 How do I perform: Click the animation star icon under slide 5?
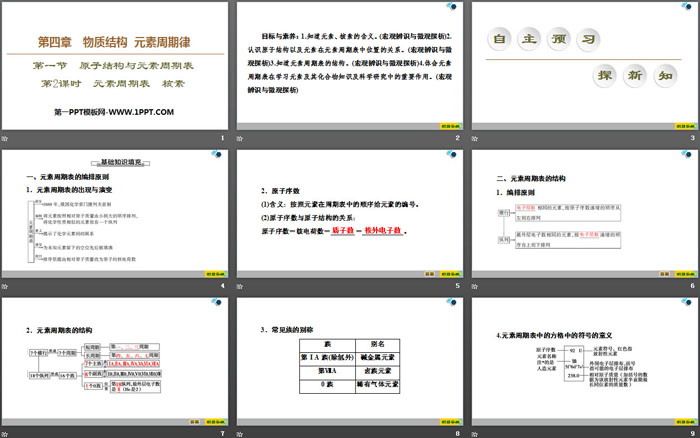pyautogui.click(x=240, y=286)
